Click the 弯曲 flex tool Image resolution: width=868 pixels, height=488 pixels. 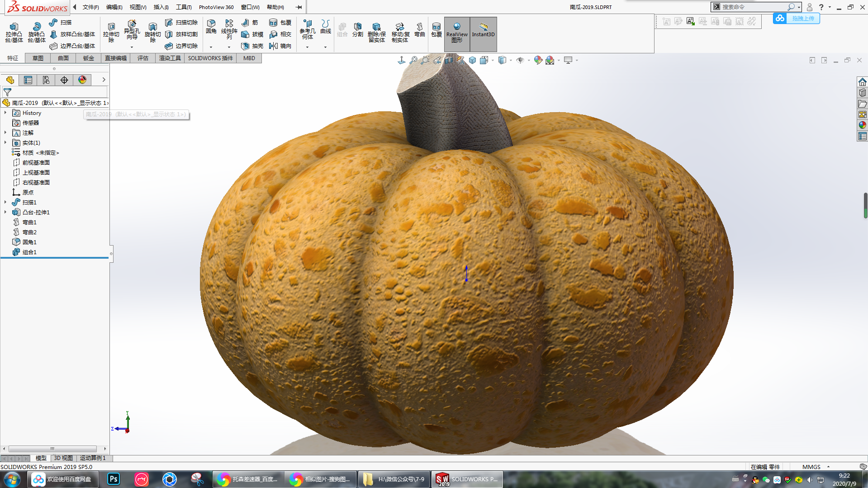[x=420, y=30]
